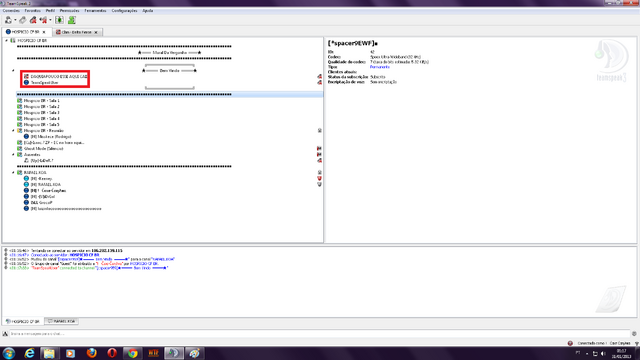Collapse the HOSPICIO CF BR server tree
Viewport: 640px width, 360px height.
click(7, 41)
